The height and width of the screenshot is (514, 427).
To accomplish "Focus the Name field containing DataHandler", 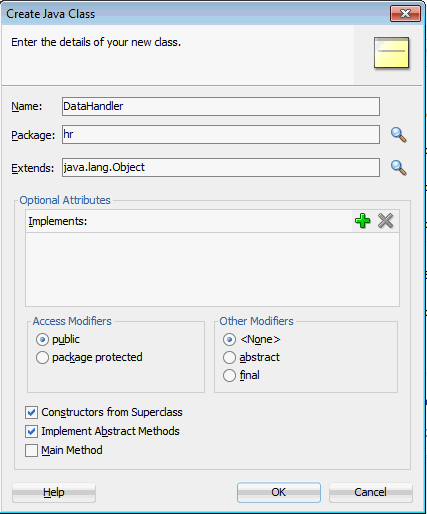I will click(x=221, y=106).
